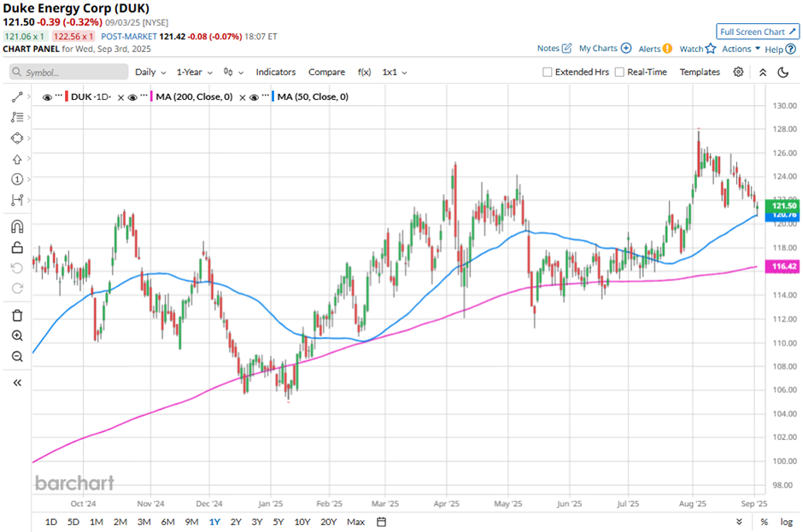Open more options for DUK series
The image size is (803, 532).
coord(59,96)
